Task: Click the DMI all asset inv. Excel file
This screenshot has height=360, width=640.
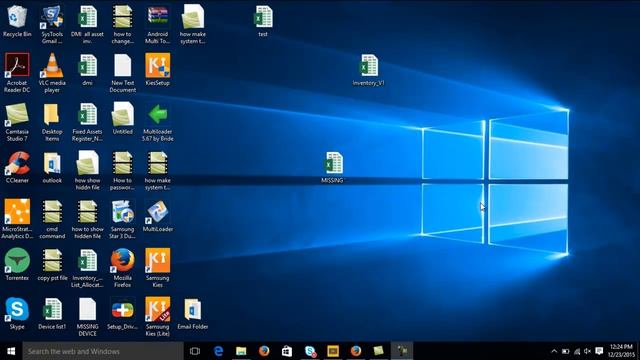Action: click(x=87, y=24)
